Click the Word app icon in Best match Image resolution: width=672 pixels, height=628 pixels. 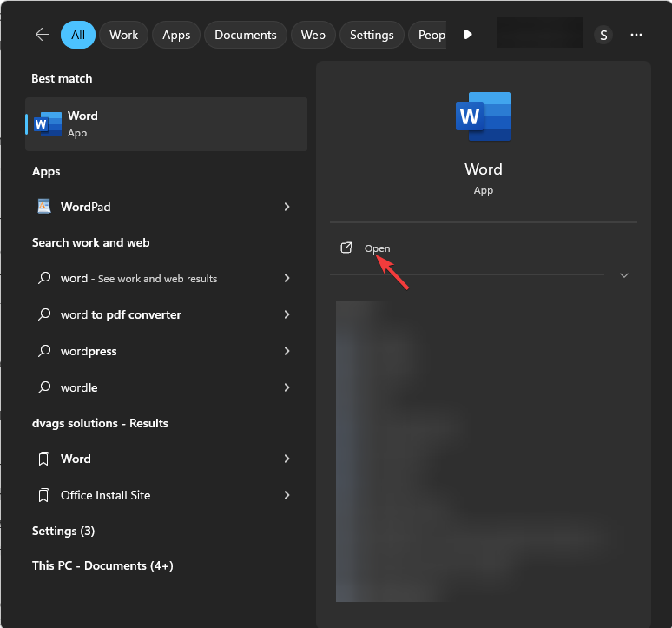click(48, 124)
